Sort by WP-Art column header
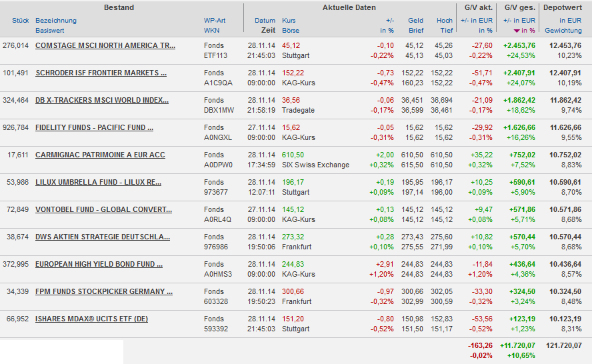 (x=215, y=21)
